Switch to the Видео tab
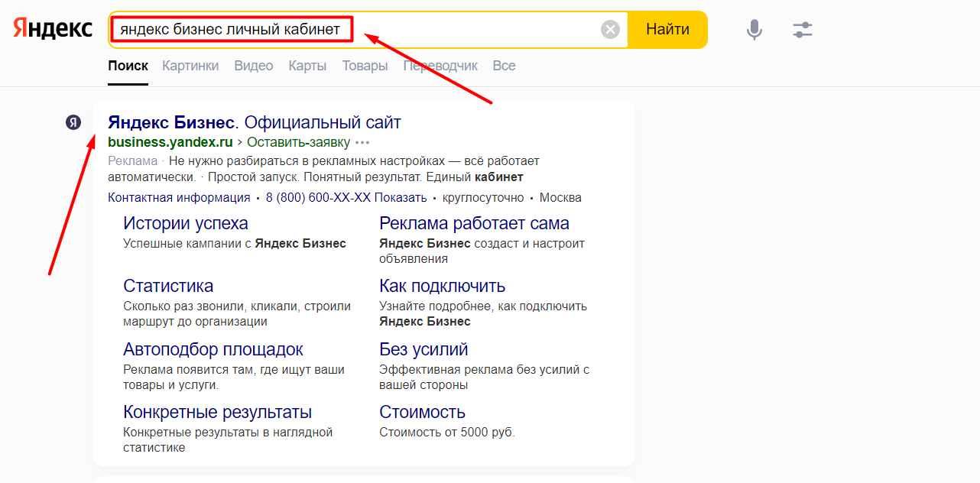Viewport: 980px width, 483px height. 253,66
